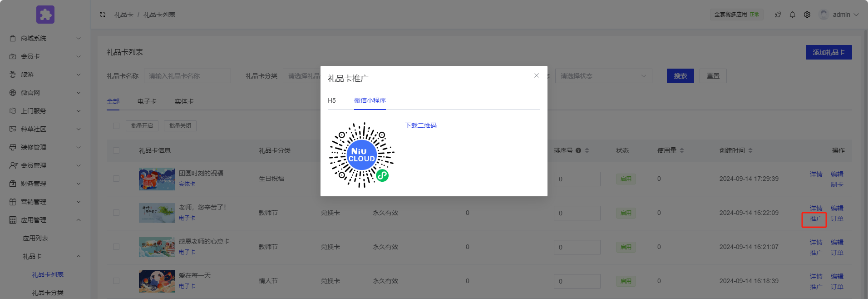868x299 pixels.
Task: Sort by 使用量 arrows
Action: [682, 150]
